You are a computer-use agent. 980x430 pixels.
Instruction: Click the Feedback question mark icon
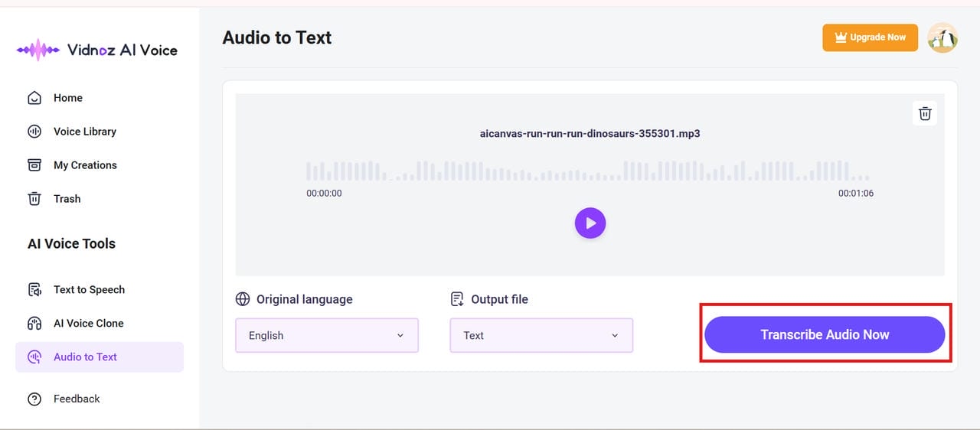tap(34, 399)
